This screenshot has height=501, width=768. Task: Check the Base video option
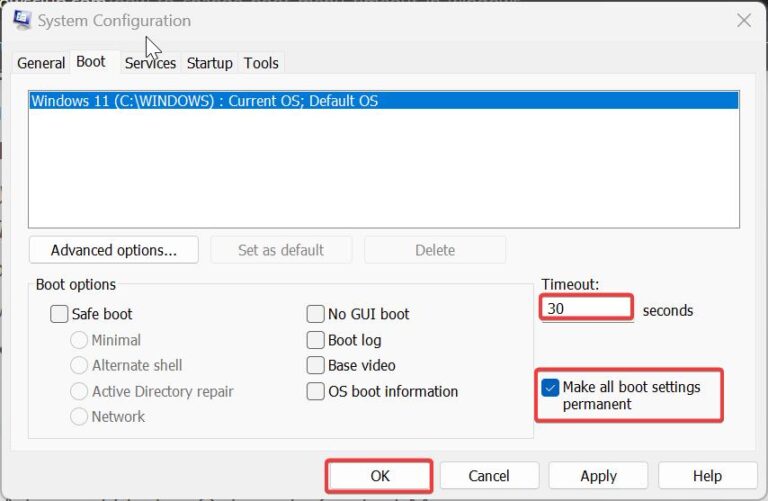click(x=316, y=366)
